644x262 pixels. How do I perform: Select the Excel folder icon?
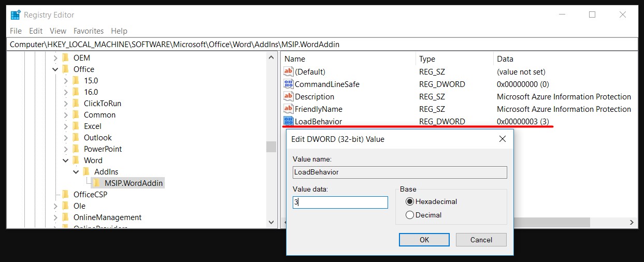click(76, 126)
